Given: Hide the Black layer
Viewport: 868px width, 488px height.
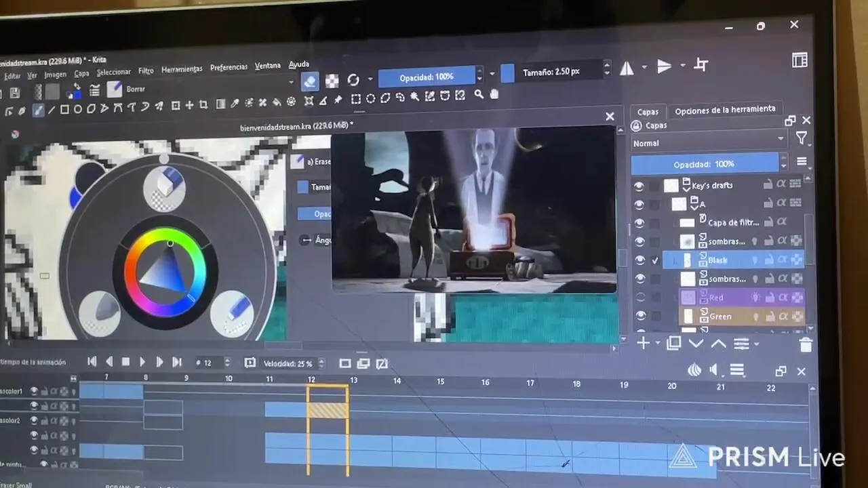Looking at the screenshot, I should click(x=639, y=260).
